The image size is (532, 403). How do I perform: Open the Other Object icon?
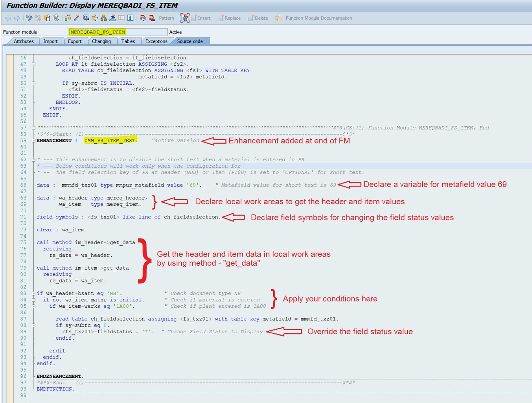(x=47, y=18)
